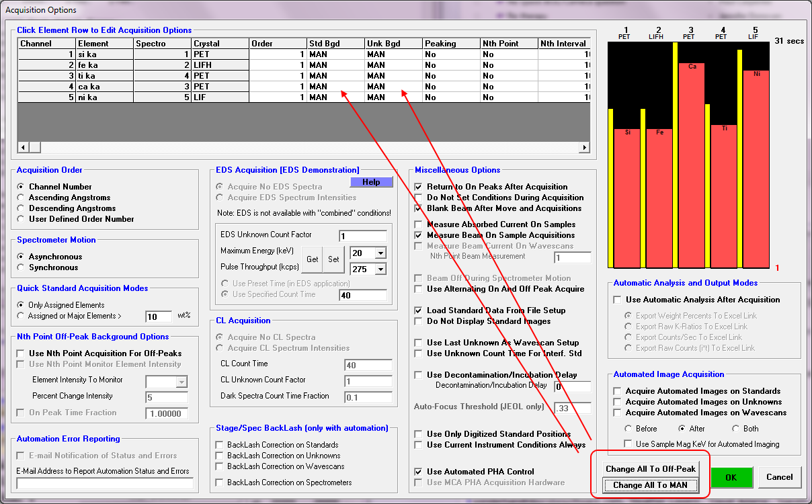Viewport: 812px width, 504px height.
Task: Uncheck Return to On Peaks After Acquisition
Action: (419, 187)
